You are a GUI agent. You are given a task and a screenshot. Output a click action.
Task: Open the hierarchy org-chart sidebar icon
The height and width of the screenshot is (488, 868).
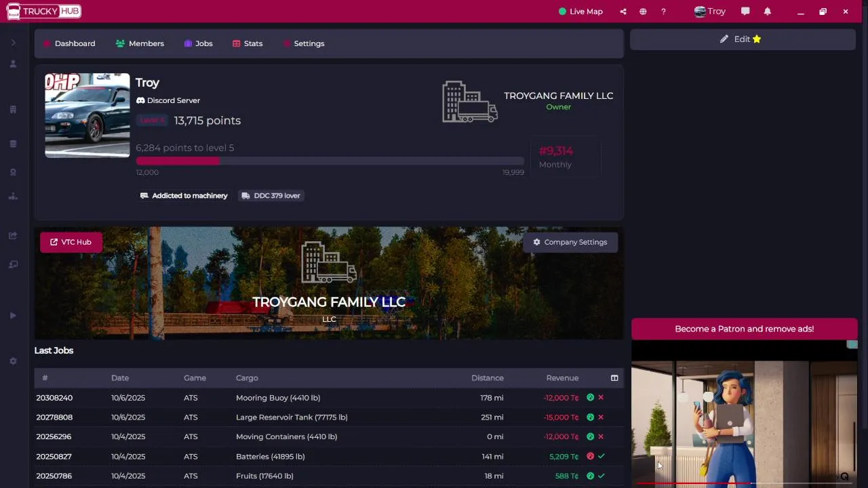(13, 197)
